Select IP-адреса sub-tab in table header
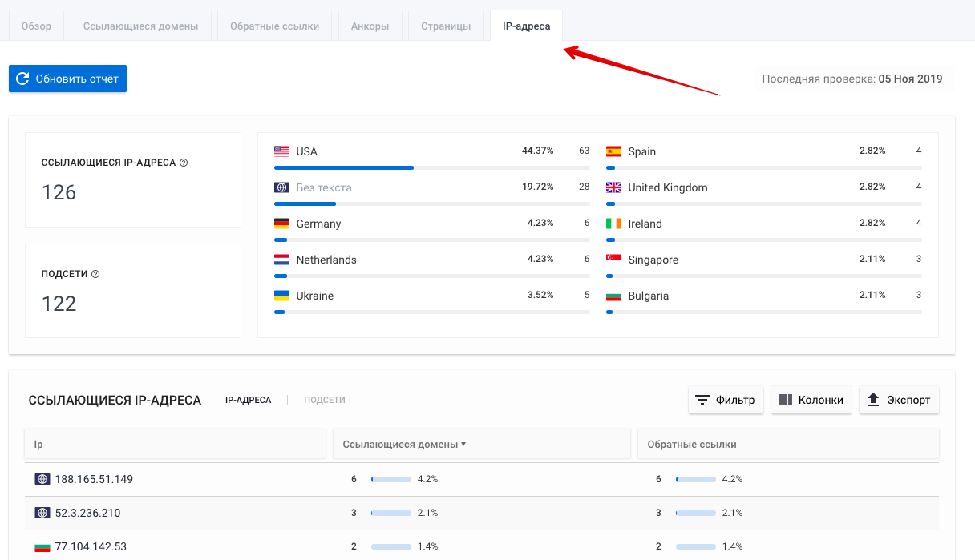975x560 pixels. coord(248,400)
